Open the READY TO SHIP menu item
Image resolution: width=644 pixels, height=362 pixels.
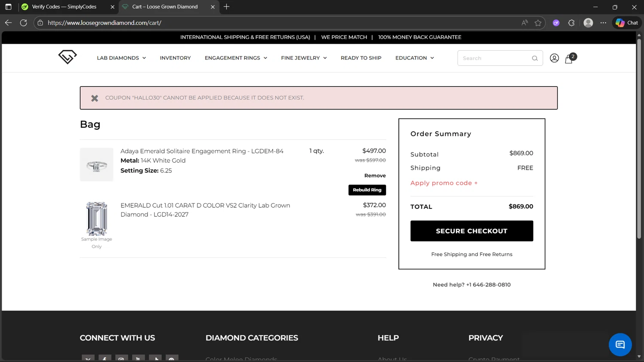(361, 58)
